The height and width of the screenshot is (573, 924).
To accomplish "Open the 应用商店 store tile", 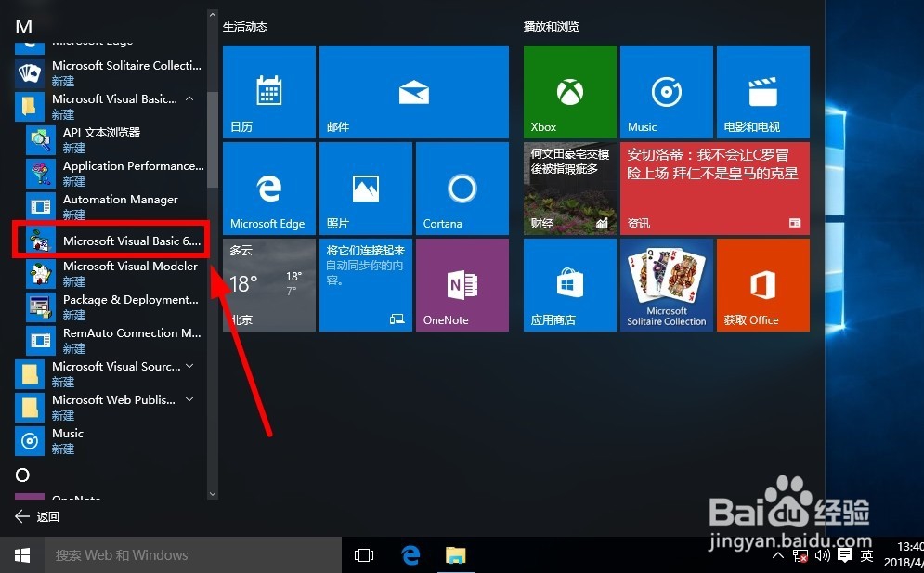I will (x=570, y=285).
